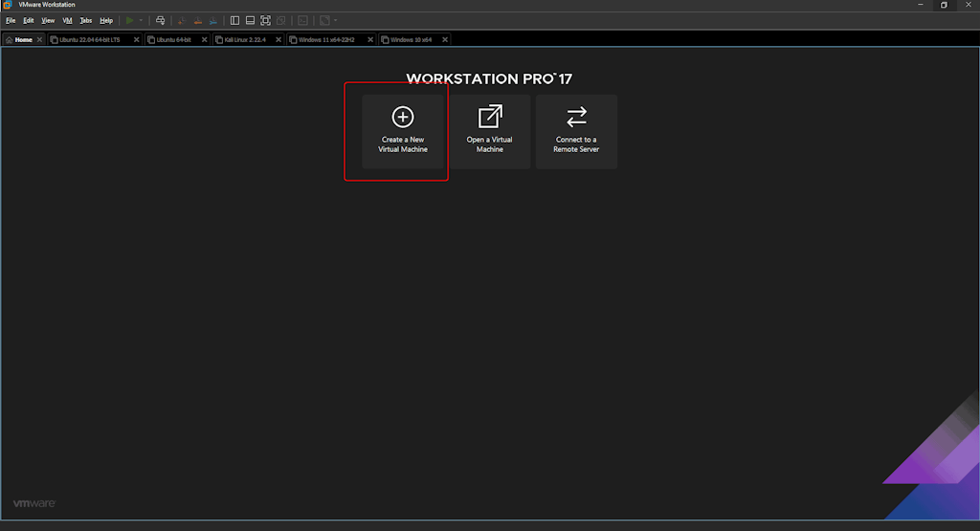This screenshot has height=531, width=980.
Task: Restore down the VMware Workstation window
Action: point(944,5)
